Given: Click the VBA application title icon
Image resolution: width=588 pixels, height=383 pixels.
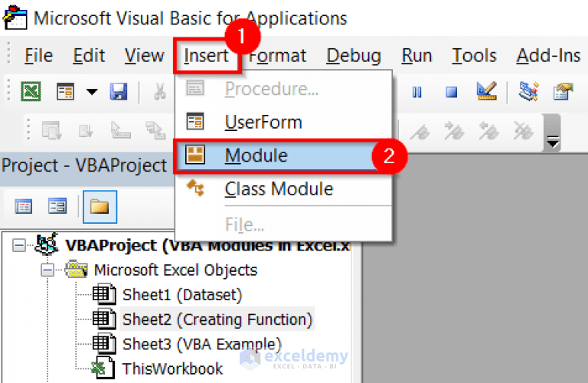Looking at the screenshot, I should coord(15,18).
